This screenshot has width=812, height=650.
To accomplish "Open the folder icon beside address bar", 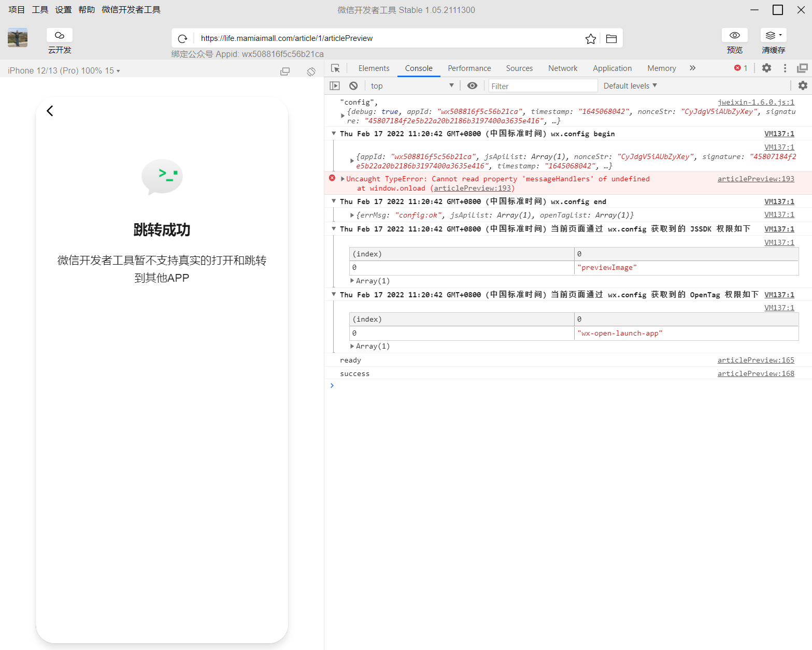I will [611, 39].
